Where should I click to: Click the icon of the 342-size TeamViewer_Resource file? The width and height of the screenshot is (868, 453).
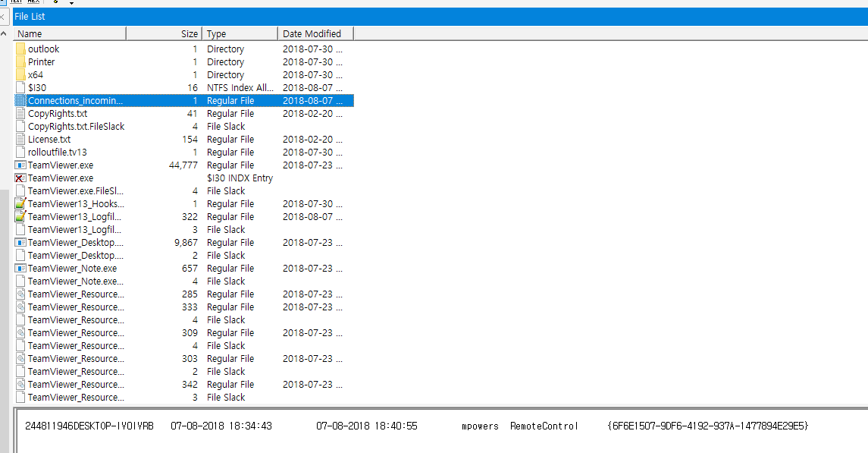tap(20, 385)
